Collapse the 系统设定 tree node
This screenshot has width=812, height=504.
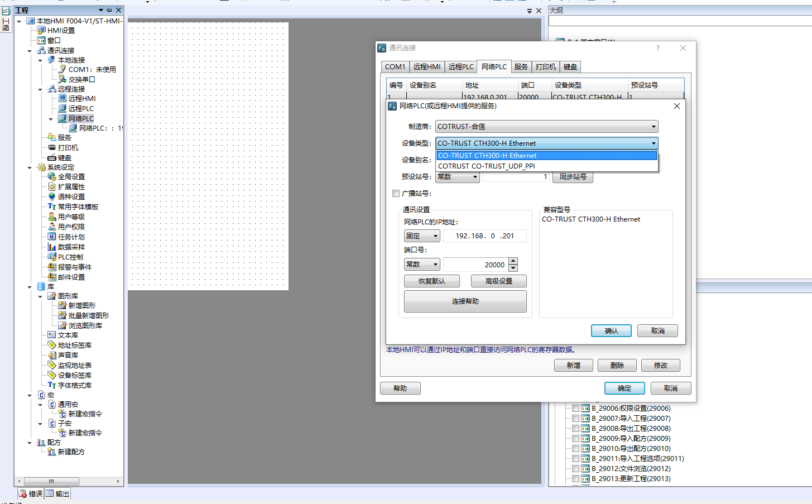30,167
